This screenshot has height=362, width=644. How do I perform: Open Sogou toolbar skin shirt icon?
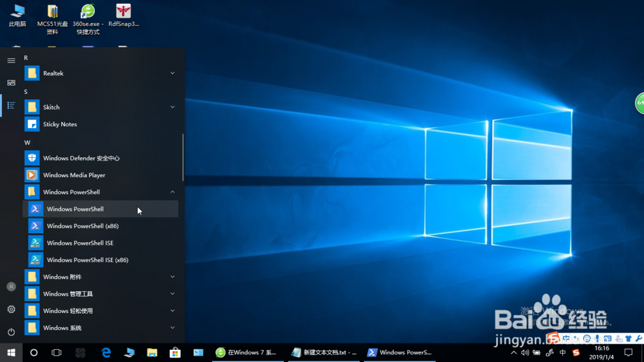click(629, 339)
